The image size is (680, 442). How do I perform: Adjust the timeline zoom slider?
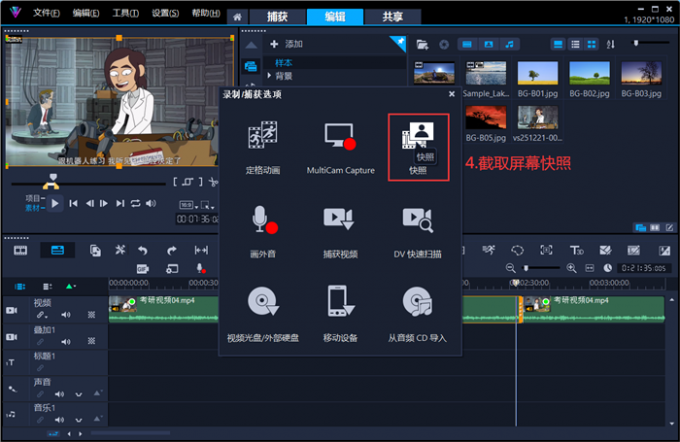point(526,268)
